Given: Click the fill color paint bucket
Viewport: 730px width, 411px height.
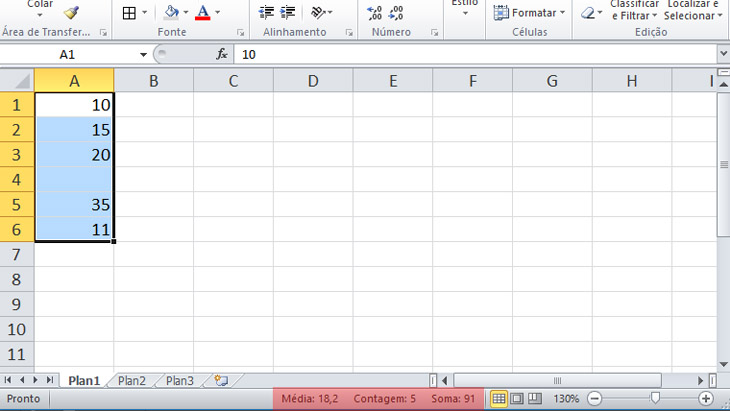Looking at the screenshot, I should point(171,13).
